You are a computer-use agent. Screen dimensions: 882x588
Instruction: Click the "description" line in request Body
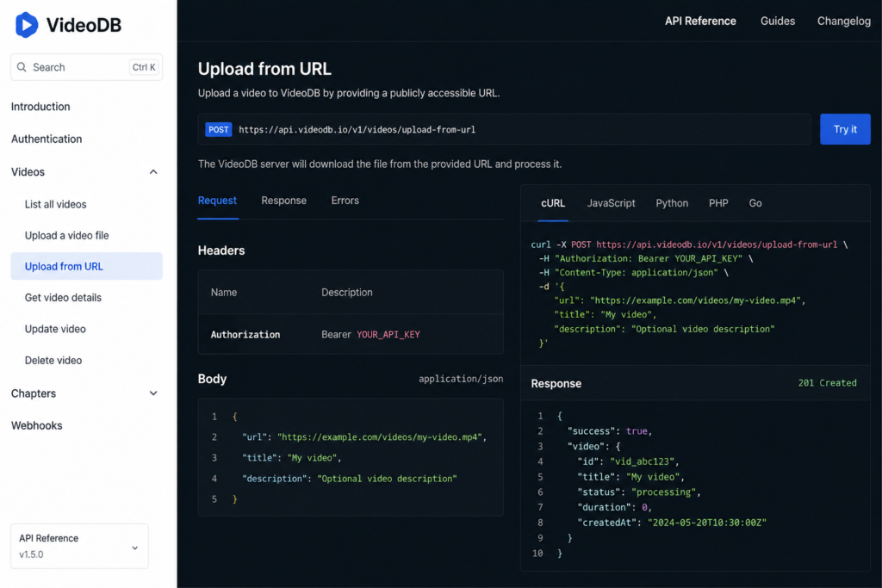tap(350, 479)
